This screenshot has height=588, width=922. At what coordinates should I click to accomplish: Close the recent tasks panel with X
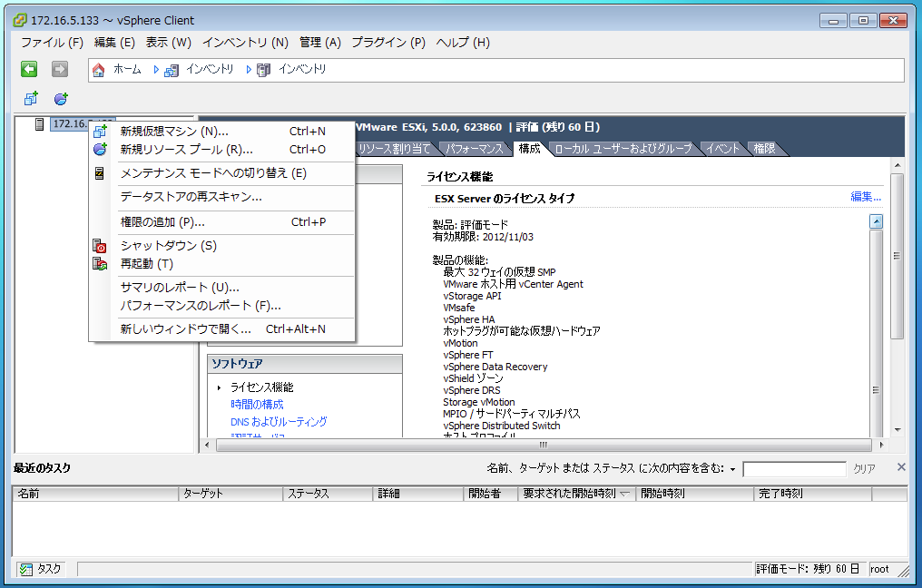(x=901, y=467)
